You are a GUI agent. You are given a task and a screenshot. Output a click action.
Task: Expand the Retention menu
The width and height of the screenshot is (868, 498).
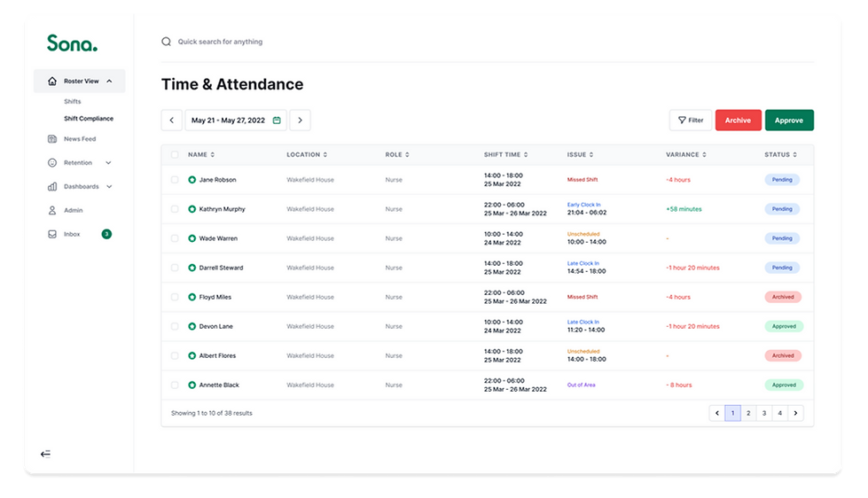(x=108, y=163)
